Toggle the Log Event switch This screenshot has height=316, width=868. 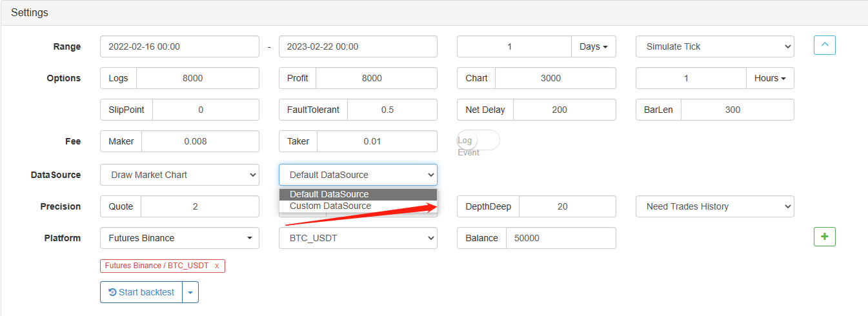coord(478,141)
